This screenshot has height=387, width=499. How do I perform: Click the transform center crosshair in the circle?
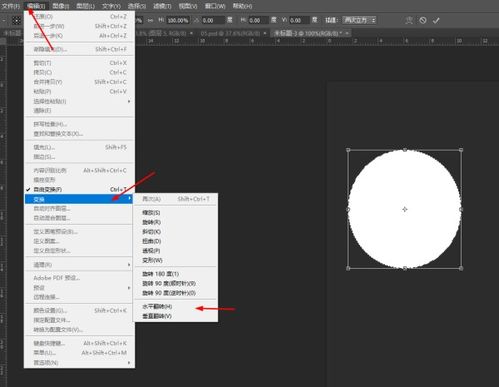[x=405, y=209]
